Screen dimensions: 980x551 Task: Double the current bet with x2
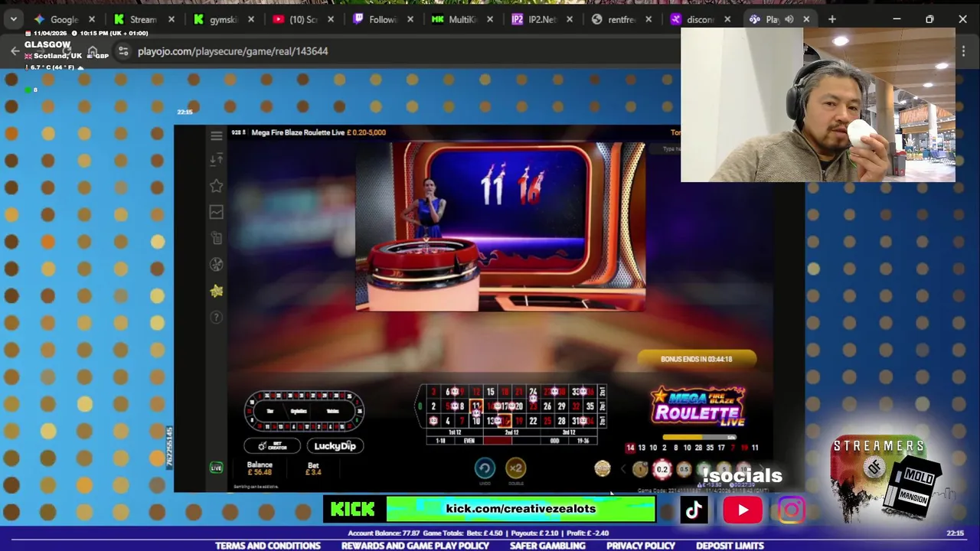click(x=515, y=468)
